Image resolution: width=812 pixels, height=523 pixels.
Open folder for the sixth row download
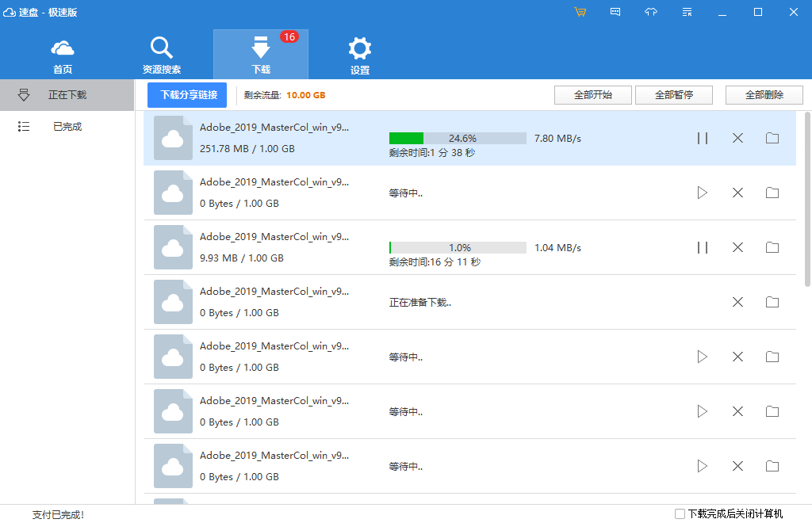tap(772, 412)
